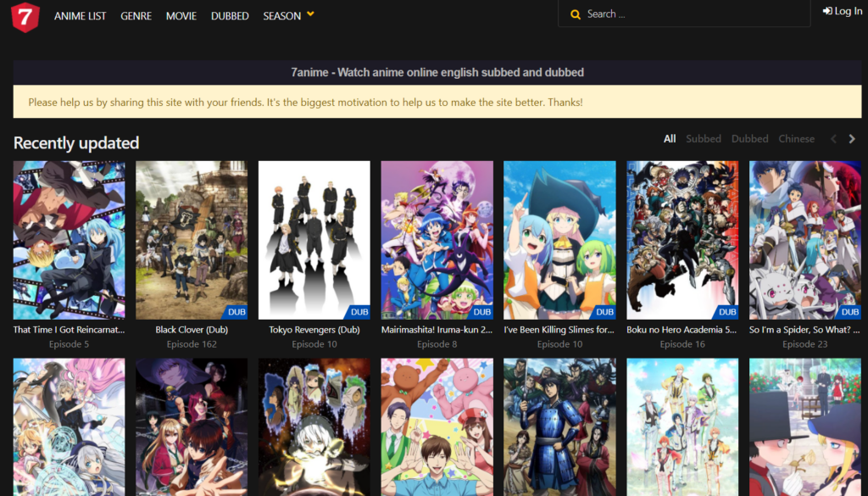This screenshot has height=496, width=868.
Task: Click Episode 162 under Black Clover
Action: click(x=192, y=344)
